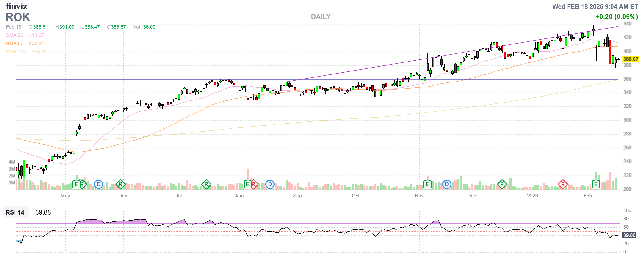Click the dividend D marker in mid-May
This screenshot has width=644, height=259.
(99, 185)
